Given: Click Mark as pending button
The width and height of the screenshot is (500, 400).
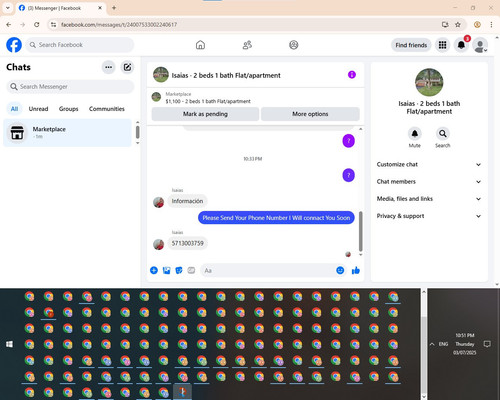Looking at the screenshot, I should (205, 114).
